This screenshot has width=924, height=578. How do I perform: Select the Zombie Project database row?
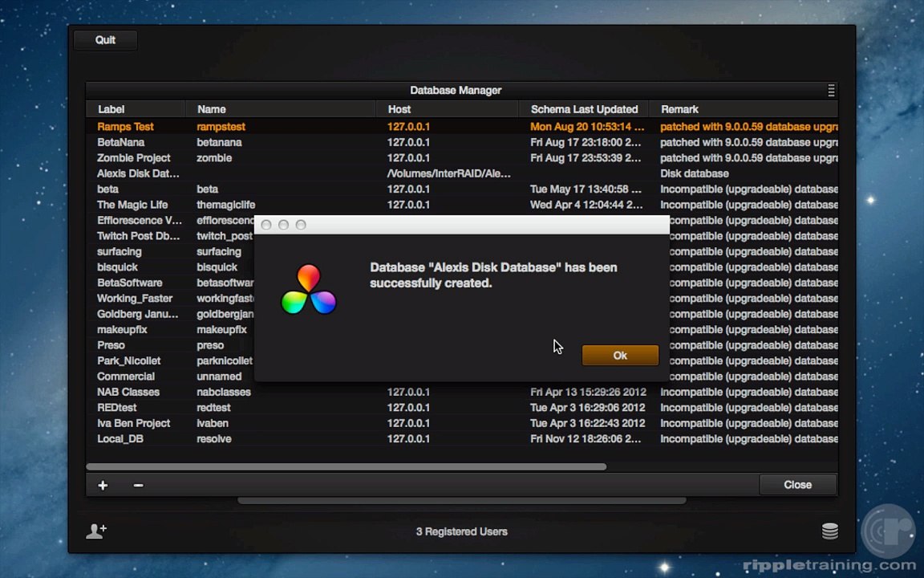(x=462, y=158)
